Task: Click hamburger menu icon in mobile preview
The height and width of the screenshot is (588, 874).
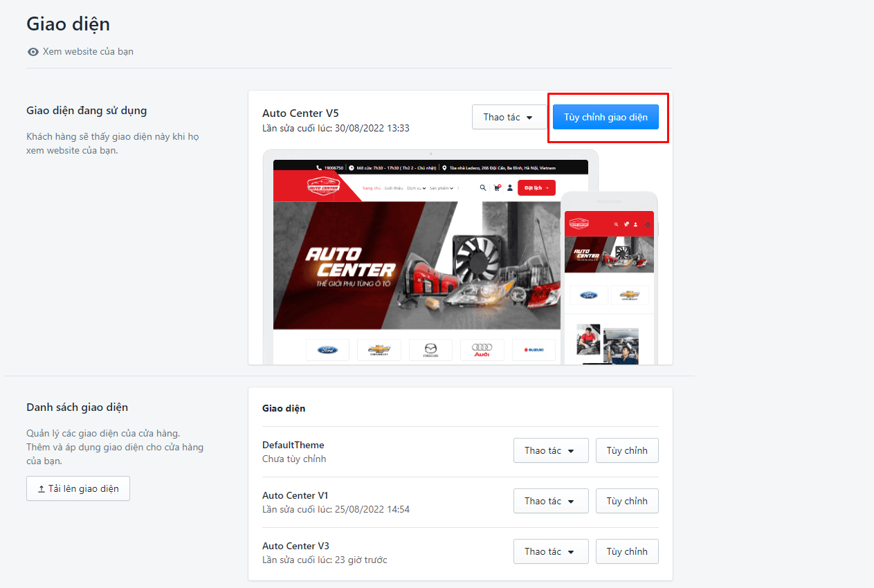Action: [648, 224]
